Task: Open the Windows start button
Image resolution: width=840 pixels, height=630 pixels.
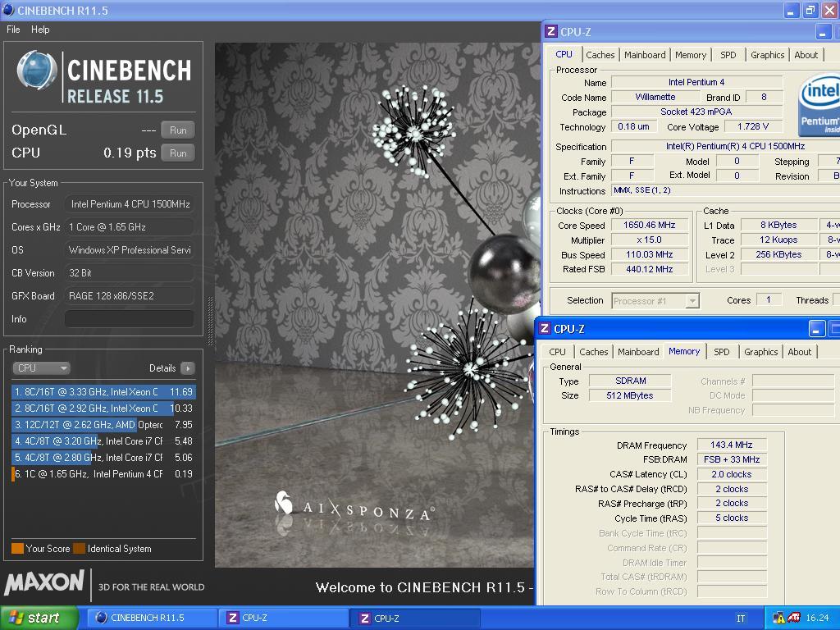Action: (39, 618)
